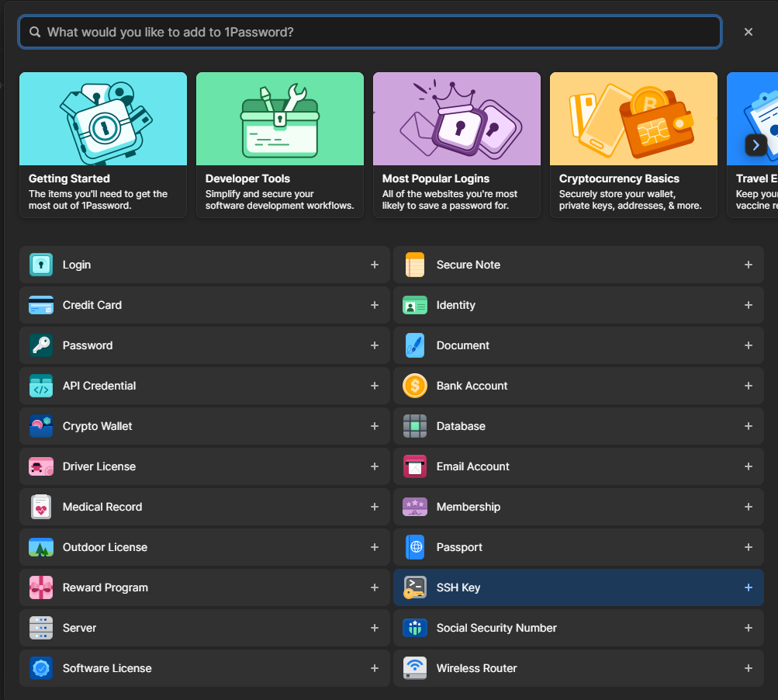The height and width of the screenshot is (700, 778).
Task: Click plus on the Server row
Action: click(x=374, y=628)
